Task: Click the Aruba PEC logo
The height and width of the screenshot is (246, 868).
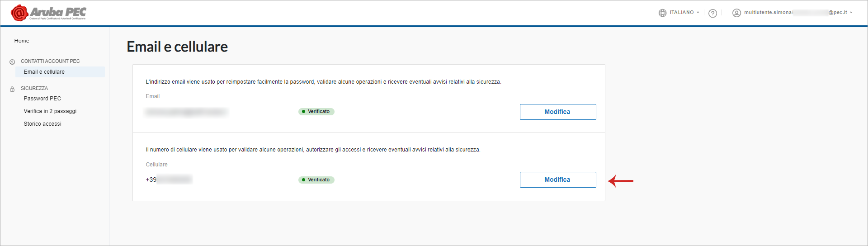Action: pyautogui.click(x=48, y=13)
